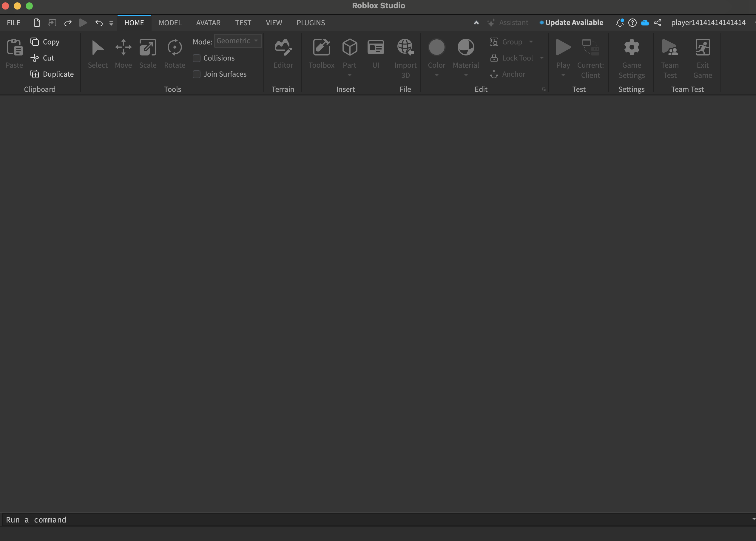
Task: Expand the Play dropdown arrow
Action: coord(563,75)
